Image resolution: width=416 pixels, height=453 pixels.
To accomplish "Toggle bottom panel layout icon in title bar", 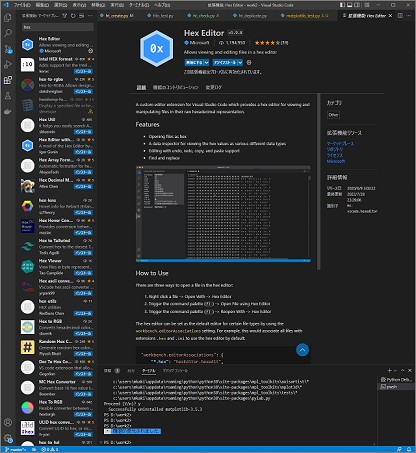I will [x=350, y=5].
